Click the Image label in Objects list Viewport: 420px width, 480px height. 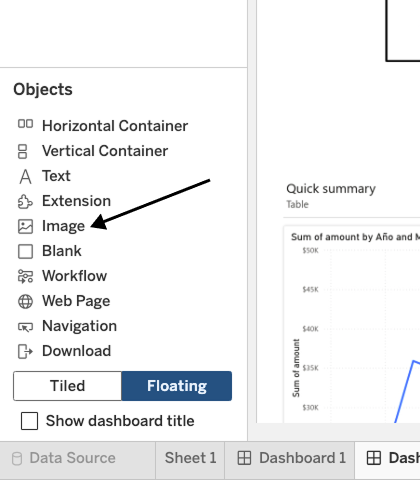(x=63, y=227)
